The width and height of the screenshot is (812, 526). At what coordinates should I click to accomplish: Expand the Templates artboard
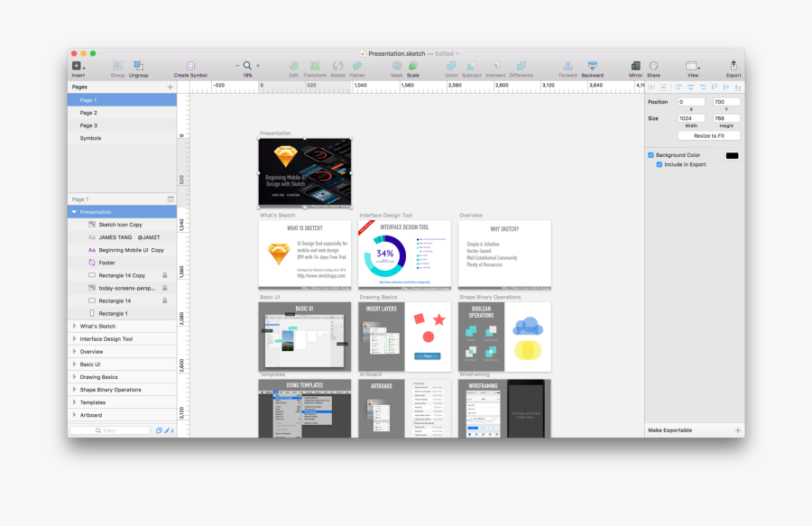point(74,402)
